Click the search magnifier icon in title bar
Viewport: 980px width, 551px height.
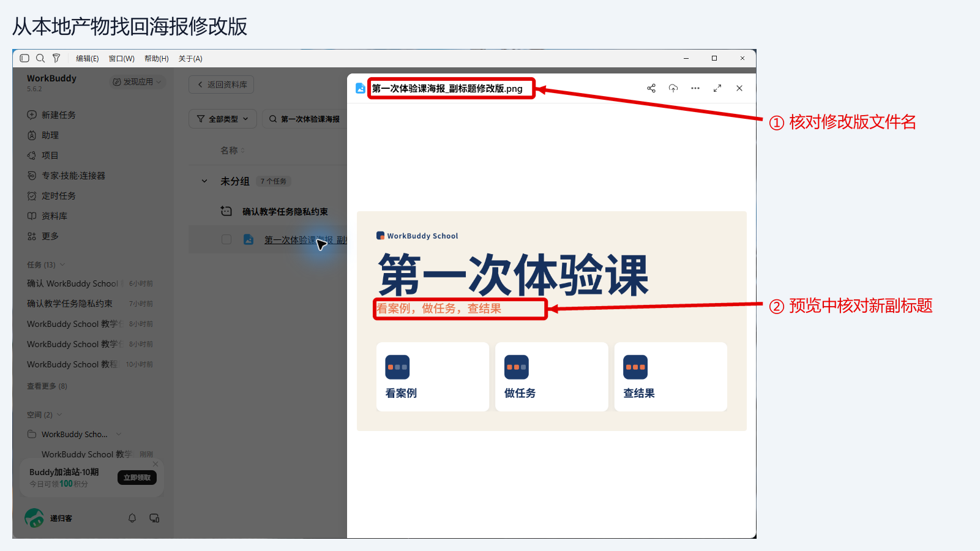coord(40,58)
